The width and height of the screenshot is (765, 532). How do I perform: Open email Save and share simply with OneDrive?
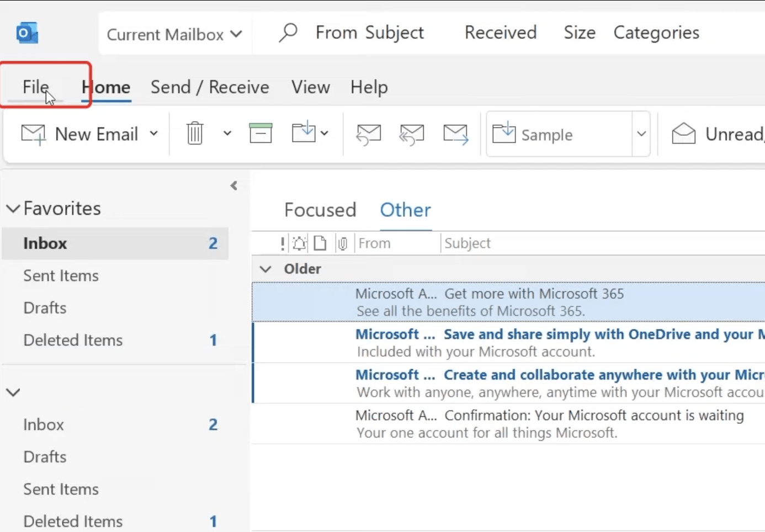[x=508, y=343]
